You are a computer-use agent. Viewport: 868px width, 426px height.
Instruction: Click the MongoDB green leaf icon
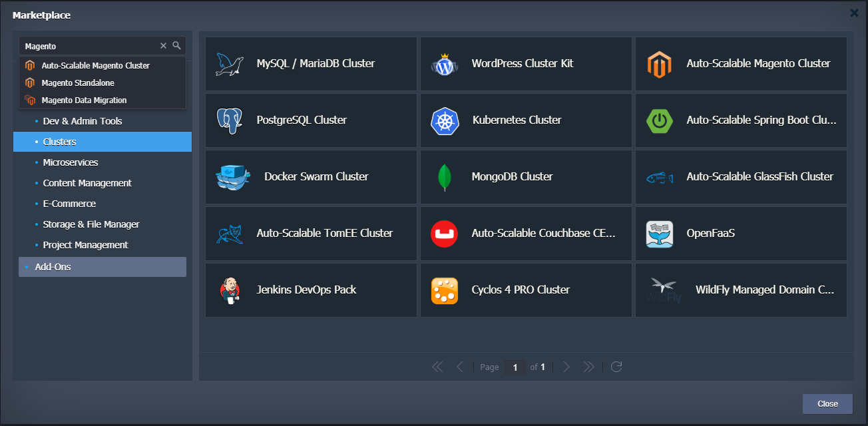(445, 177)
